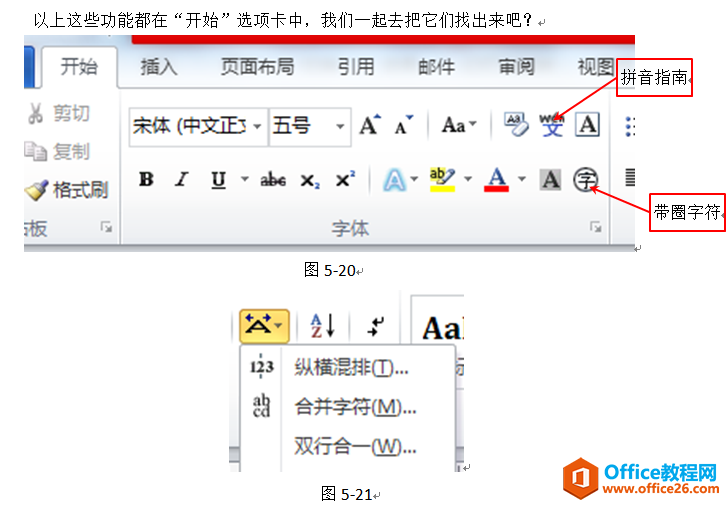Click the format painter brush icon
Screen dimensions: 726x506
tap(37, 190)
